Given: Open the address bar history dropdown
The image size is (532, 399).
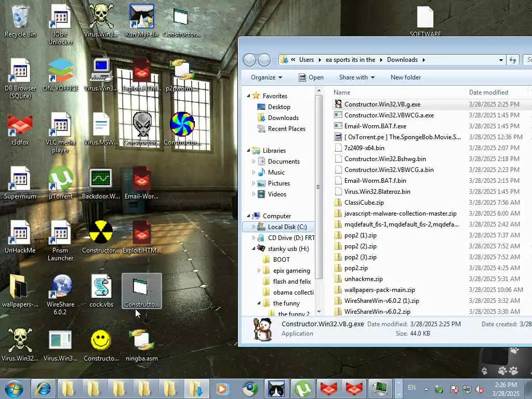Looking at the screenshot, I should [501, 60].
